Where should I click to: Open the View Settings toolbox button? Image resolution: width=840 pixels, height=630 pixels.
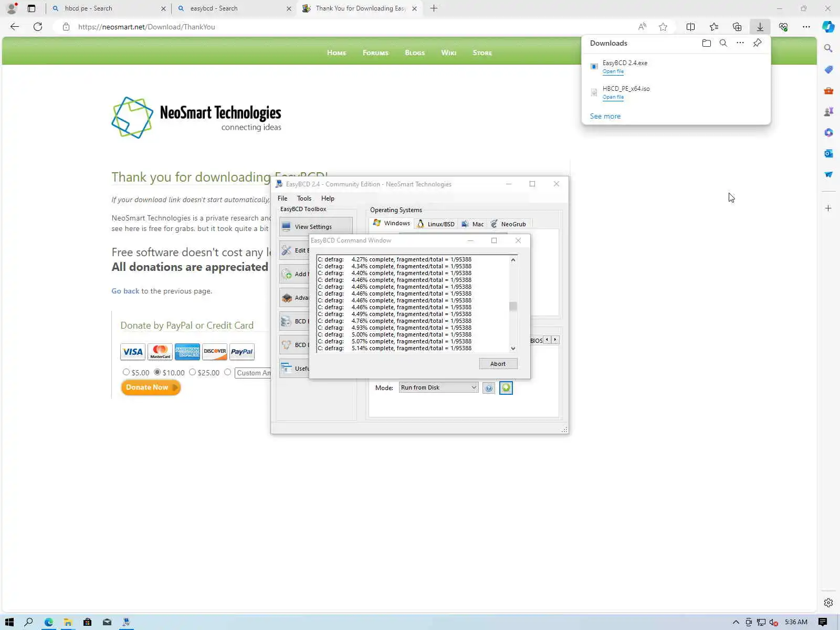tap(316, 226)
